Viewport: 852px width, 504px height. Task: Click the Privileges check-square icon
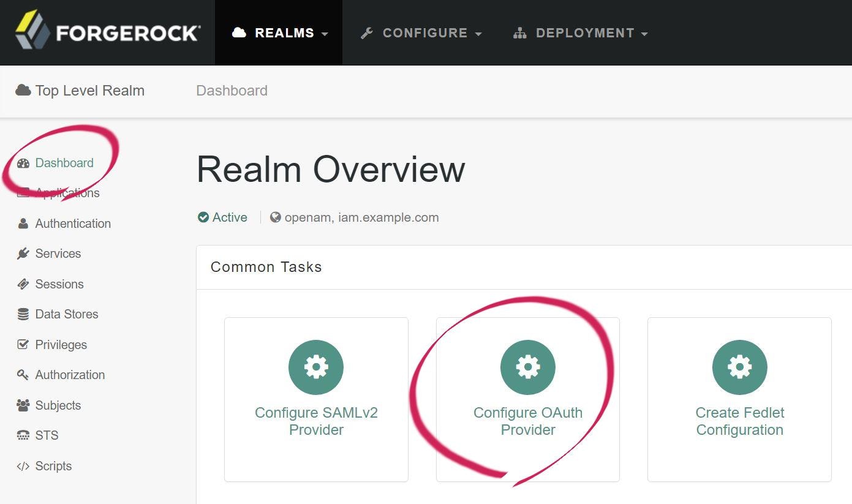click(x=23, y=345)
